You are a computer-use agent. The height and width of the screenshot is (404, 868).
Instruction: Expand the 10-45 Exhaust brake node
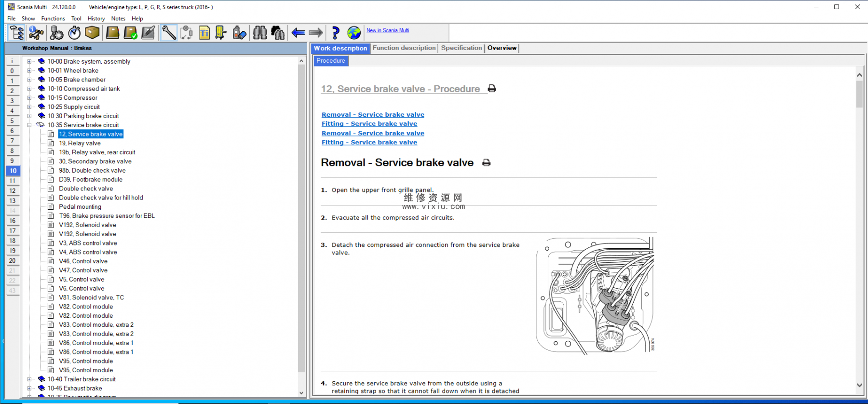coord(29,388)
